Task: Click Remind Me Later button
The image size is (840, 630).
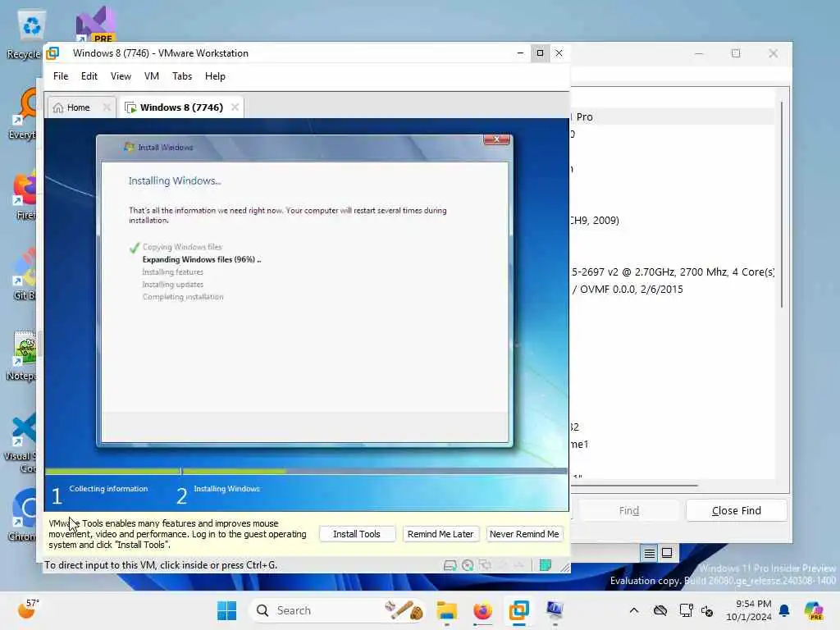Action: (x=441, y=534)
